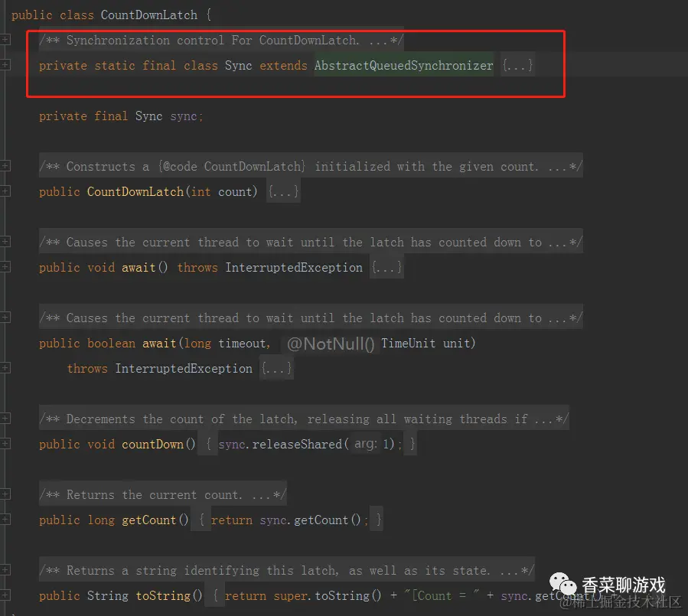Expand gutter fold beside CountDownLatch(int count) constructor

(x=5, y=191)
